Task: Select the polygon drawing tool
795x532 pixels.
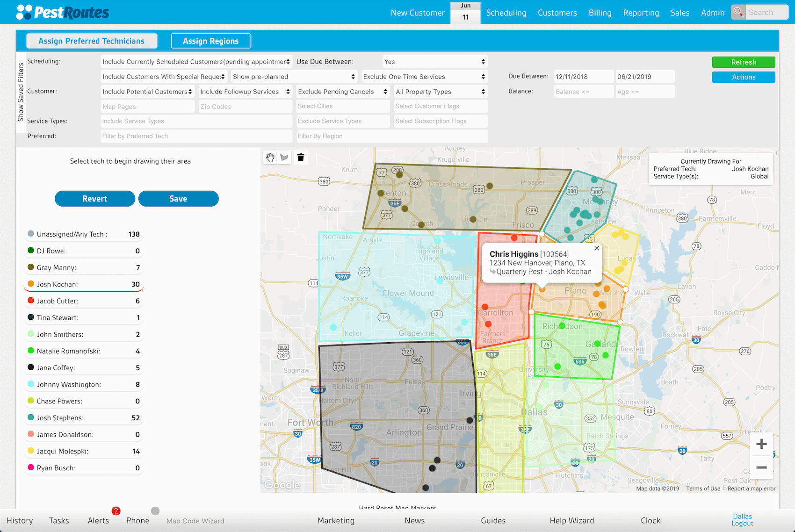Action: (x=284, y=158)
